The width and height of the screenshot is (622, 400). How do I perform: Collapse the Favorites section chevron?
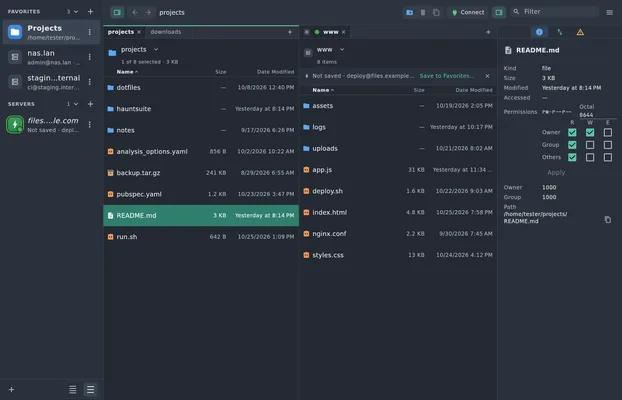click(x=76, y=12)
